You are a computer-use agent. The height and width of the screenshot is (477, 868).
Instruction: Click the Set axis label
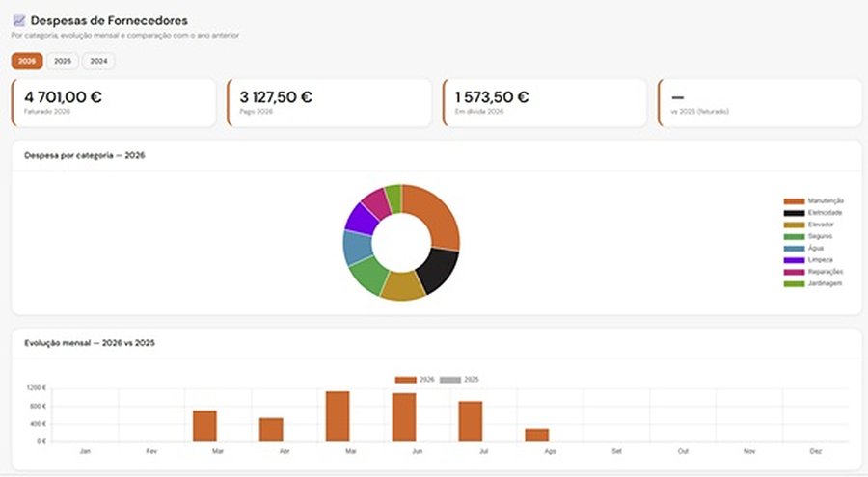coord(616,451)
